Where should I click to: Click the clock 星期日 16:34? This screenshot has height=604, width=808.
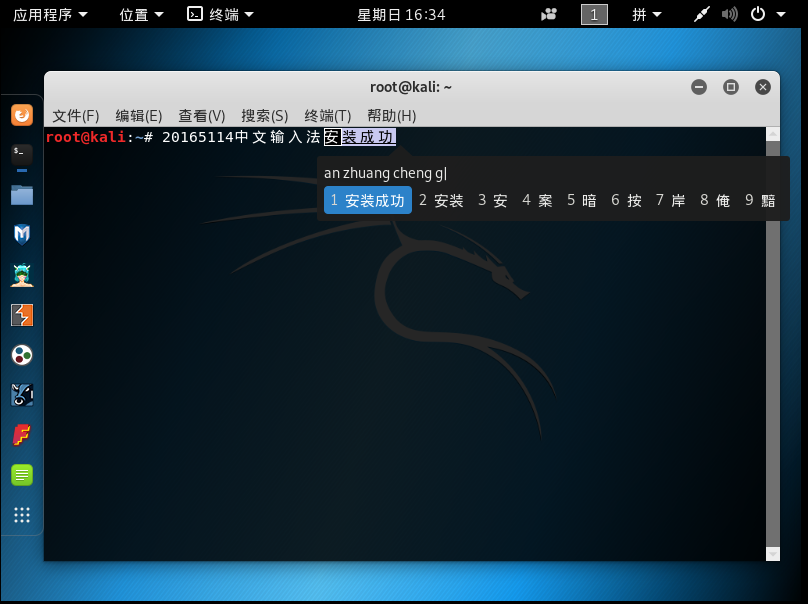(401, 14)
